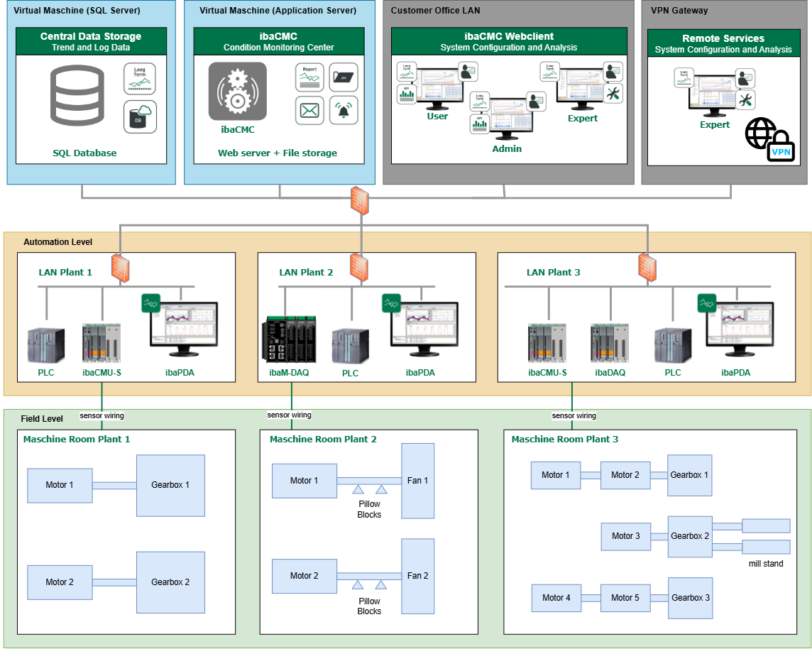
Task: Click the firewall icon of LAN Plant 3
Action: tap(647, 267)
